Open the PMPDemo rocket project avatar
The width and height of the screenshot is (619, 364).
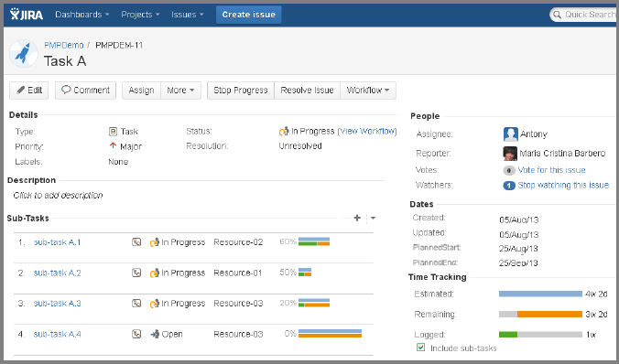[x=23, y=53]
